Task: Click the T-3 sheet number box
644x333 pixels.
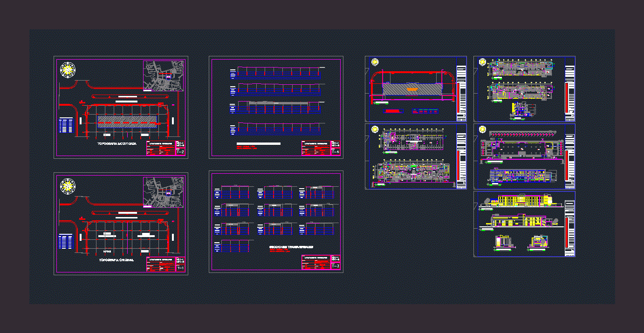Action: point(335,266)
